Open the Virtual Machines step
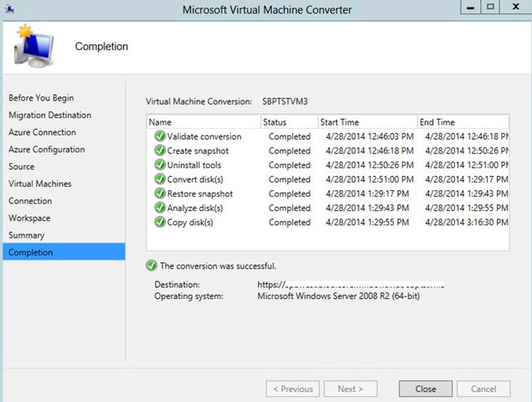 click(x=40, y=183)
